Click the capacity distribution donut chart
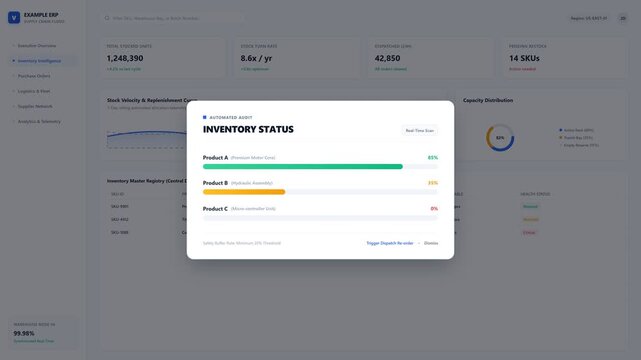 click(x=500, y=138)
